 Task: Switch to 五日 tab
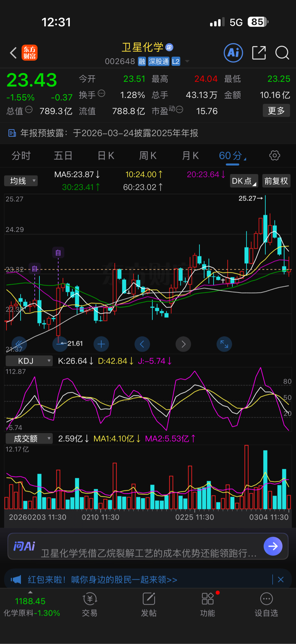pyautogui.click(x=63, y=156)
